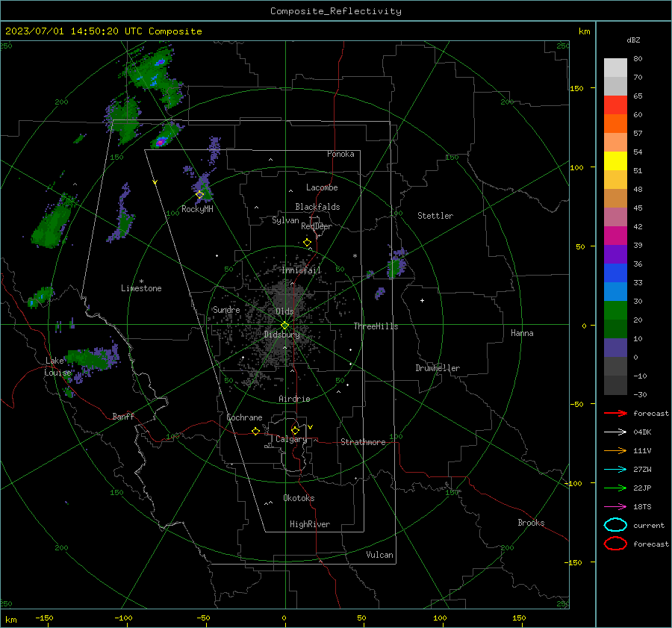Click the HighRiver city label
The height and width of the screenshot is (628, 672).
coord(310,524)
